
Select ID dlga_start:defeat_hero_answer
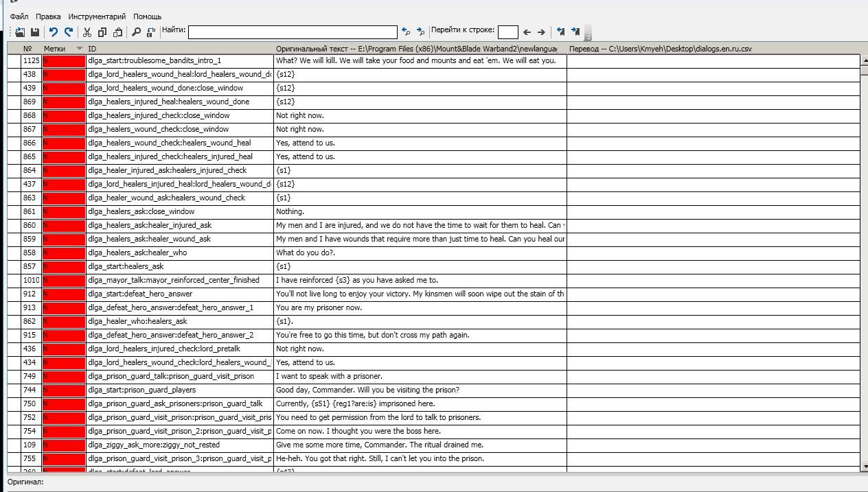[x=140, y=294]
